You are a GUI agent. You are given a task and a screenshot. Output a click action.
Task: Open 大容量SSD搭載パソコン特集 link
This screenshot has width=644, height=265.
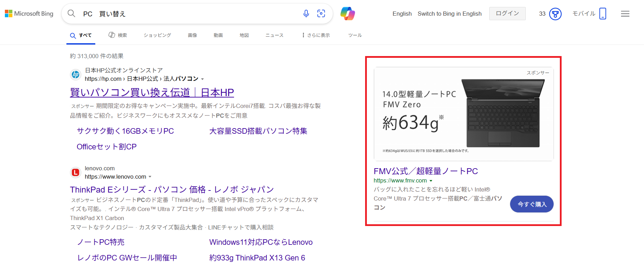pyautogui.click(x=258, y=131)
